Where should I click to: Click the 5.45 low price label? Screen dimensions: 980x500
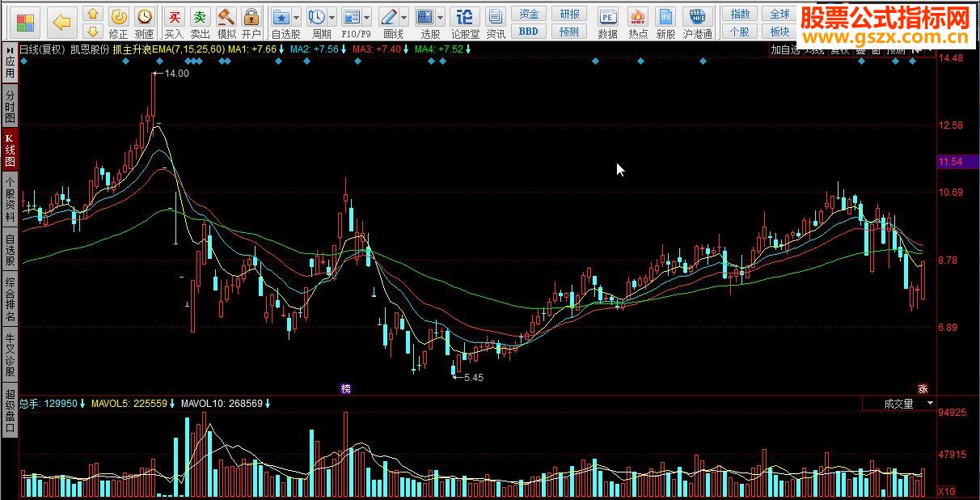[474, 377]
